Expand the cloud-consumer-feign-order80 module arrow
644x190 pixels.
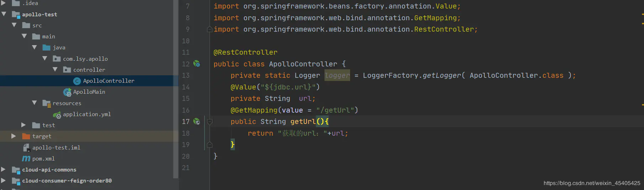coord(3,180)
